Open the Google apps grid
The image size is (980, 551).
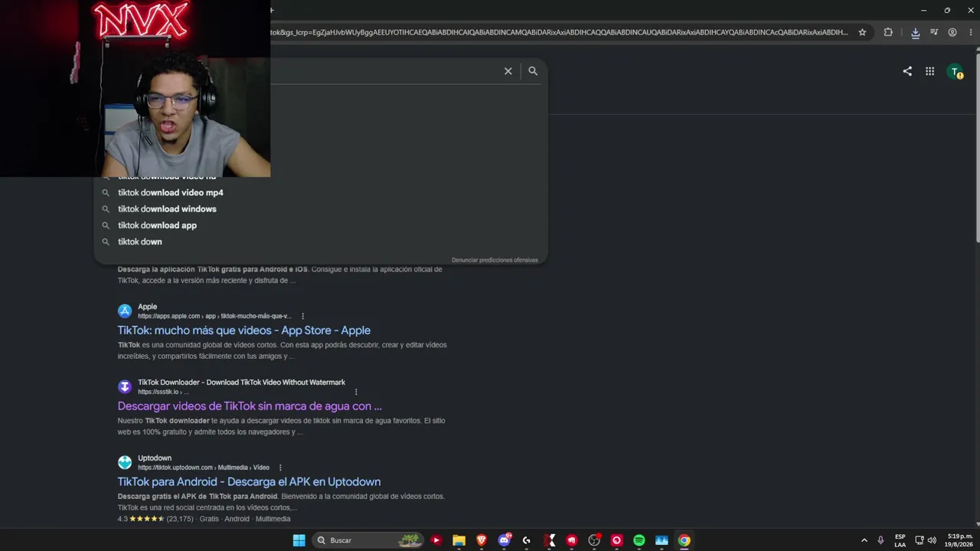click(x=929, y=71)
